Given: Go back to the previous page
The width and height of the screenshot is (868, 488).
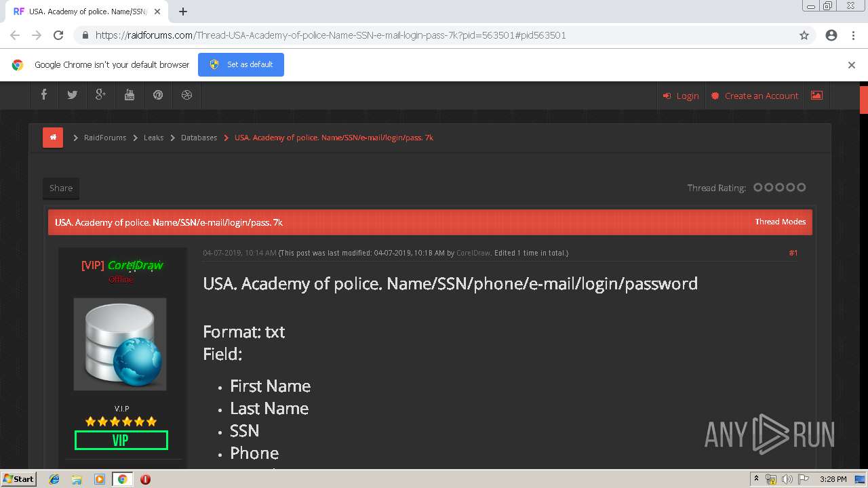Looking at the screenshot, I should click(x=15, y=35).
